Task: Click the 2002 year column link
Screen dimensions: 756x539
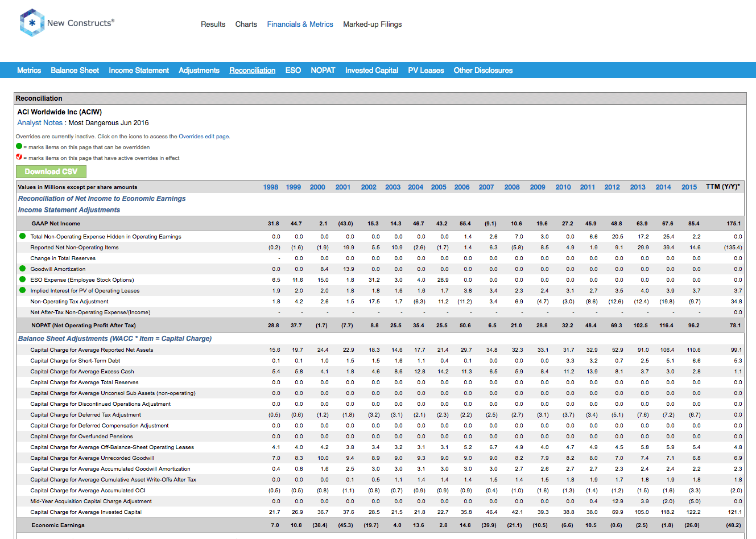Action: [x=369, y=187]
